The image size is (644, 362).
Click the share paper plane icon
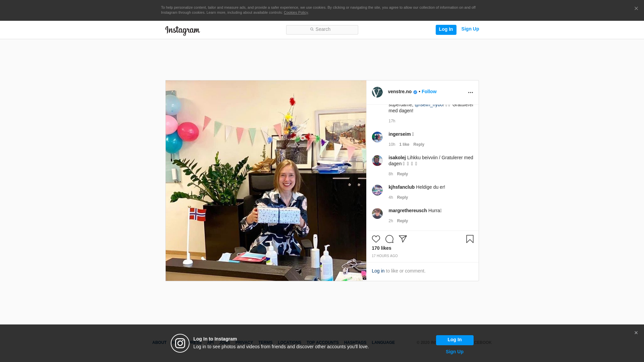tap(402, 239)
